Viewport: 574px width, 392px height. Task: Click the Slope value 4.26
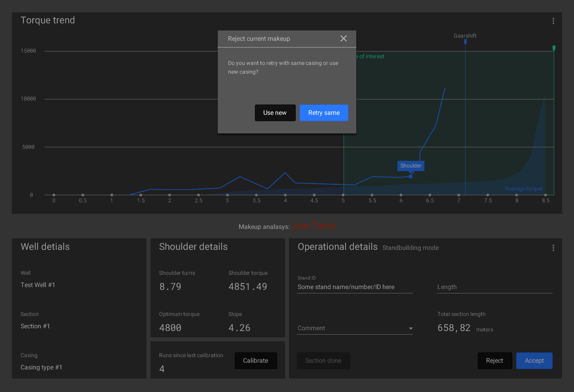coord(239,328)
